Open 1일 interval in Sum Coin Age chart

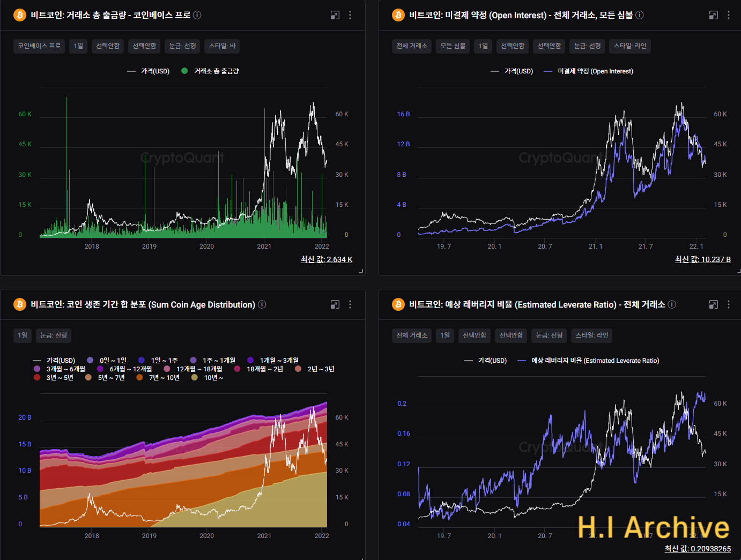pyautogui.click(x=23, y=335)
